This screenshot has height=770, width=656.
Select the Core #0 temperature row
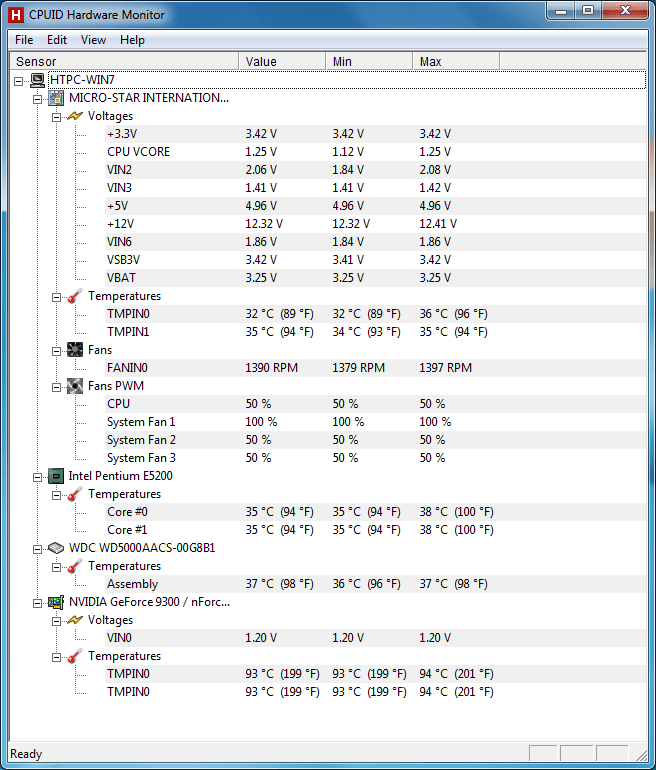click(376, 512)
